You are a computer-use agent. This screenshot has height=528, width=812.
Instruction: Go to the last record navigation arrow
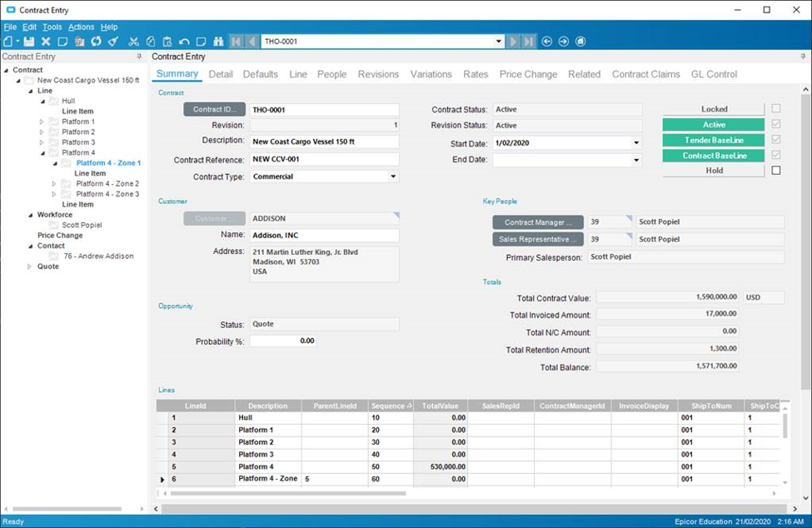tap(529, 42)
